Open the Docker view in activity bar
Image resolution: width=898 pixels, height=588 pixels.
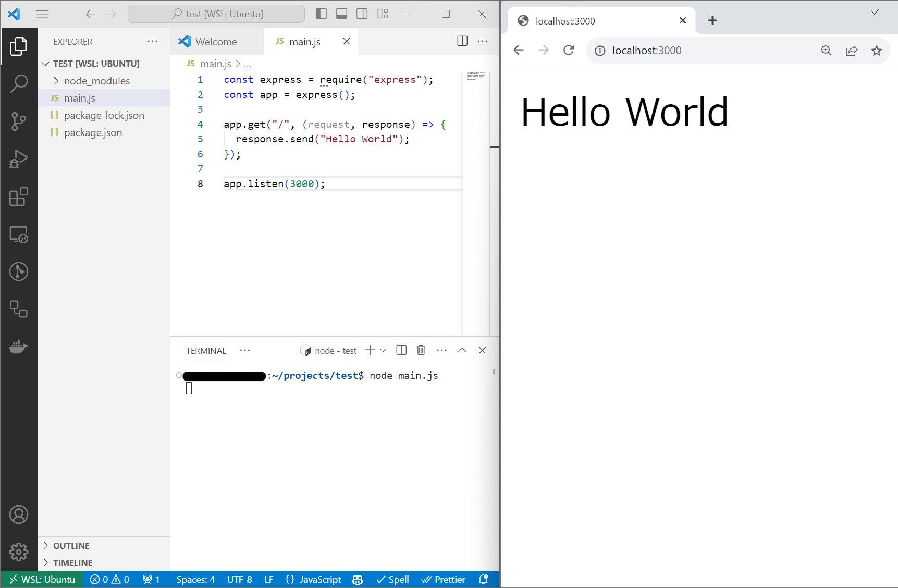coord(19,347)
